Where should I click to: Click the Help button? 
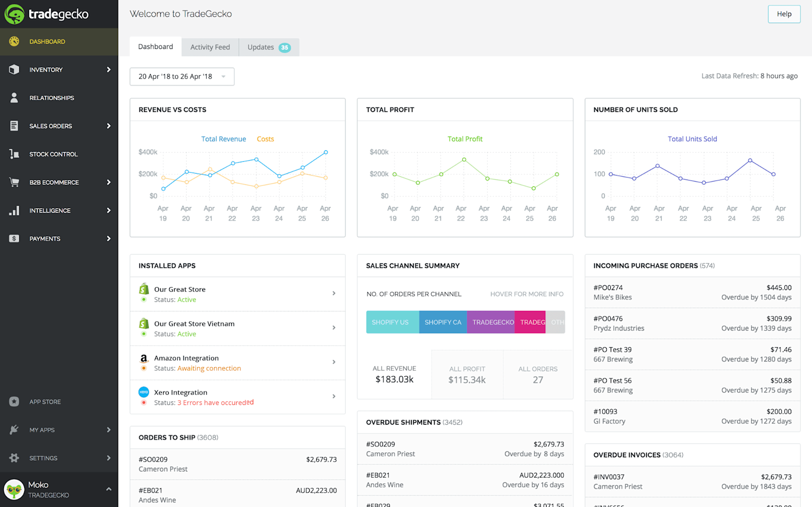[x=784, y=14]
